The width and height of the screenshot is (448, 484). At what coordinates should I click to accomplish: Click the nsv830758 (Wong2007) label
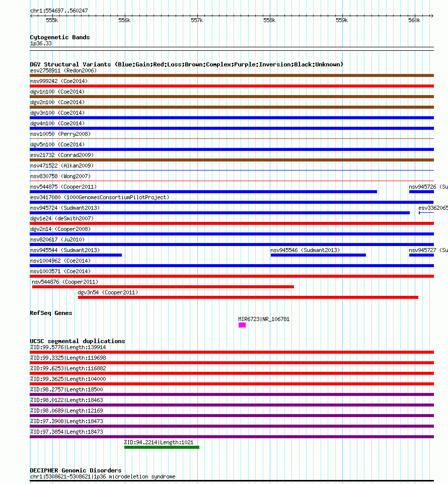60,176
